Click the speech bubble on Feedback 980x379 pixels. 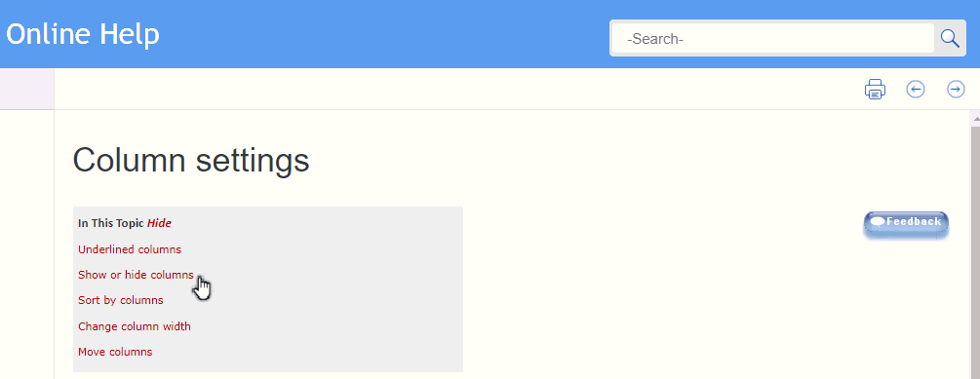878,221
